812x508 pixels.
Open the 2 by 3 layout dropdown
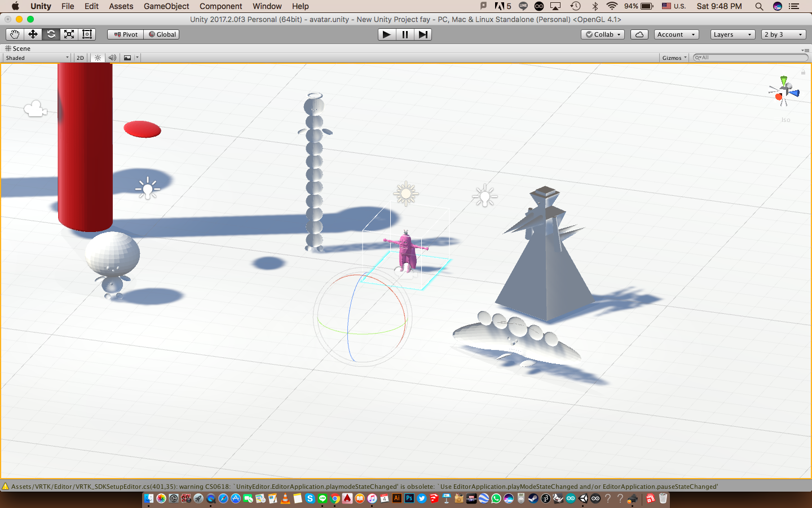pos(783,34)
